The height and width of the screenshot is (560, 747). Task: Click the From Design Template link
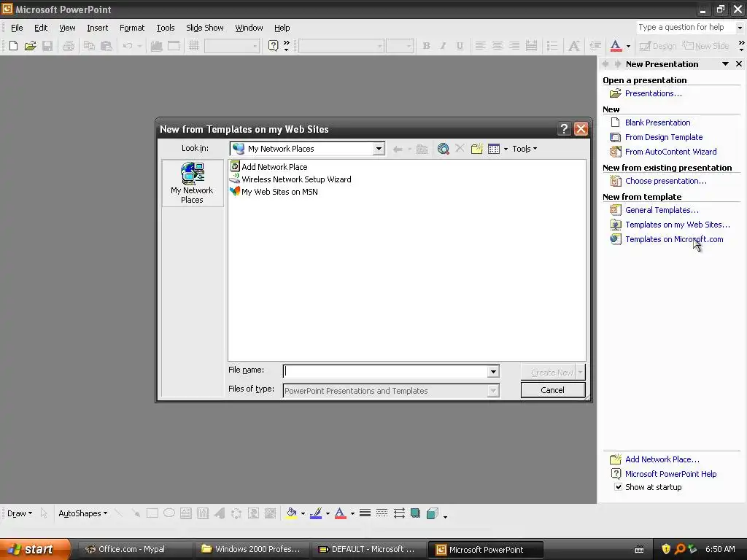664,137
